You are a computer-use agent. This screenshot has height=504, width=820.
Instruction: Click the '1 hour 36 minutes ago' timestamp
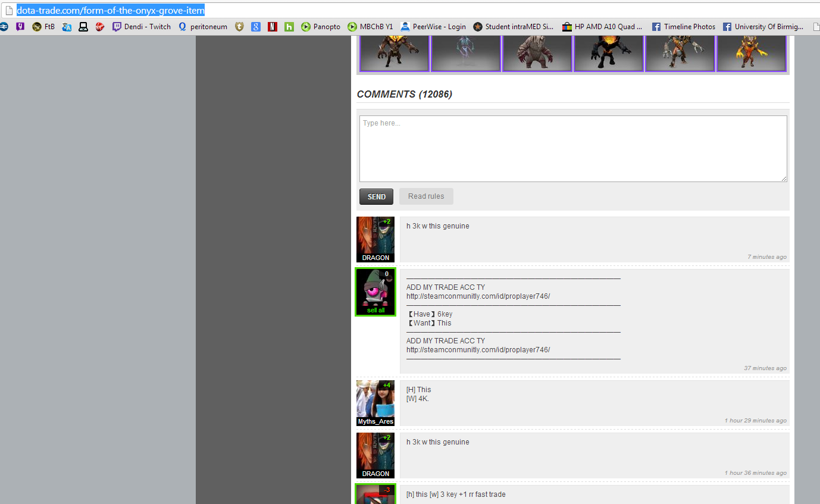pos(756,473)
